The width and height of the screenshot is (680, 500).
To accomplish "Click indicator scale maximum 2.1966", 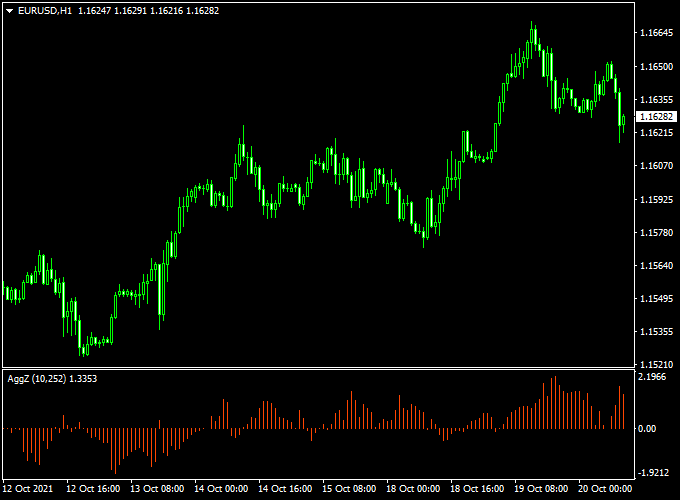I will click(652, 377).
